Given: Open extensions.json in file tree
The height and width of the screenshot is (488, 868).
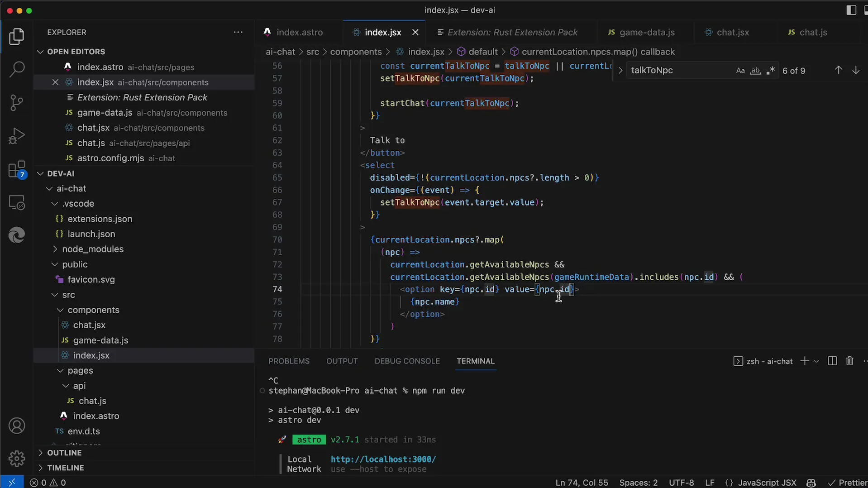Looking at the screenshot, I should click(x=100, y=219).
